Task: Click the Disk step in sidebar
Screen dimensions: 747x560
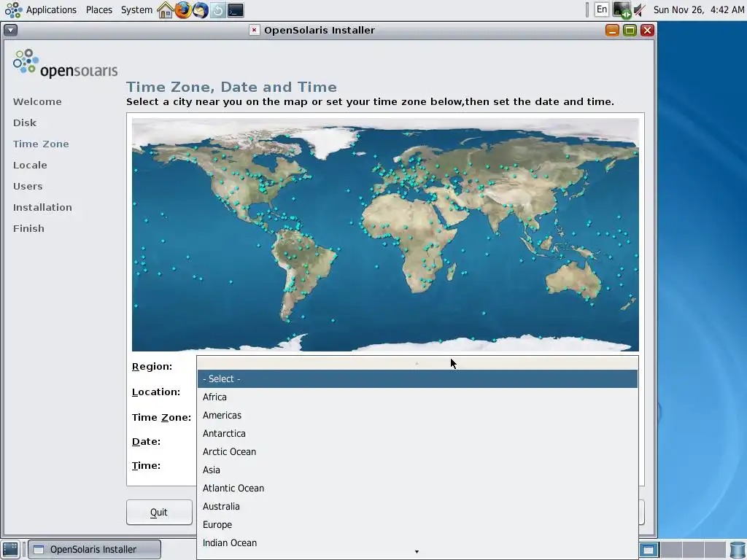Action: point(25,122)
